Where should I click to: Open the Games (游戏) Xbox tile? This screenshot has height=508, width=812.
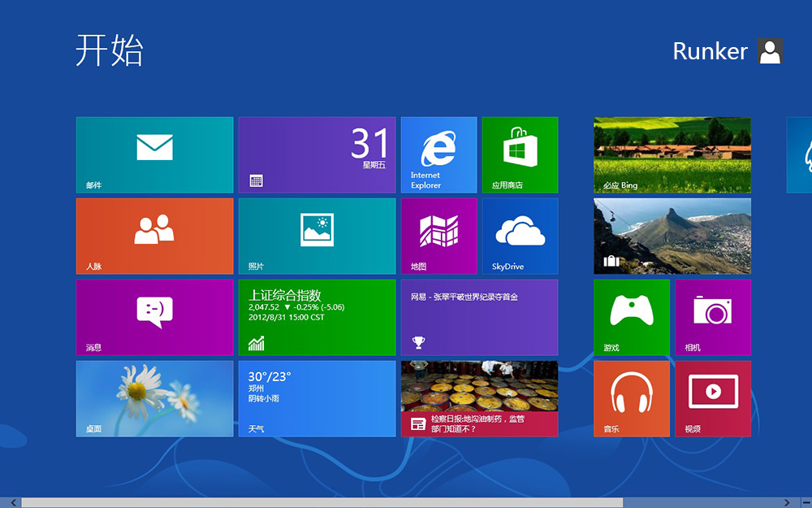(x=631, y=317)
